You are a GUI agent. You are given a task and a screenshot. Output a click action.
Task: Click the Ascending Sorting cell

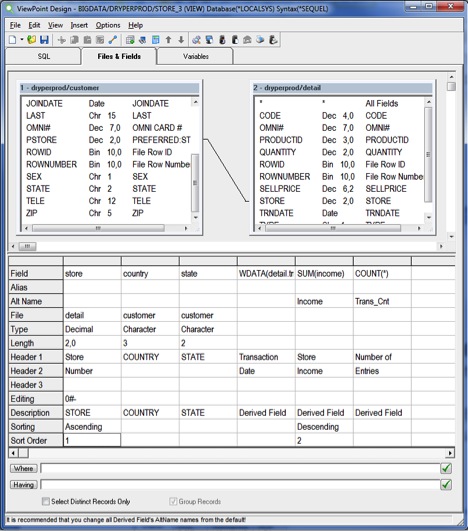tap(92, 427)
